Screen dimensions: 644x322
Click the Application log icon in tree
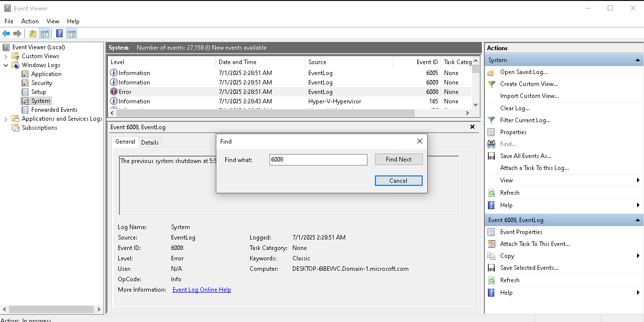tap(25, 74)
